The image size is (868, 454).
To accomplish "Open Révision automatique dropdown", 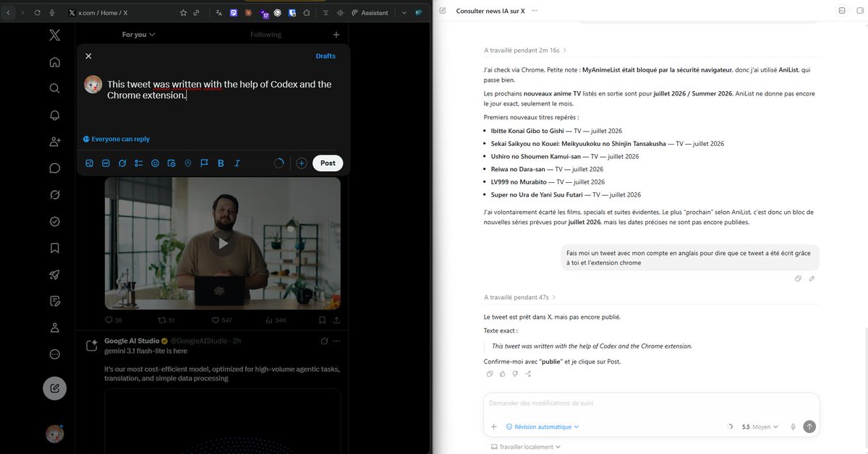I will click(542, 427).
